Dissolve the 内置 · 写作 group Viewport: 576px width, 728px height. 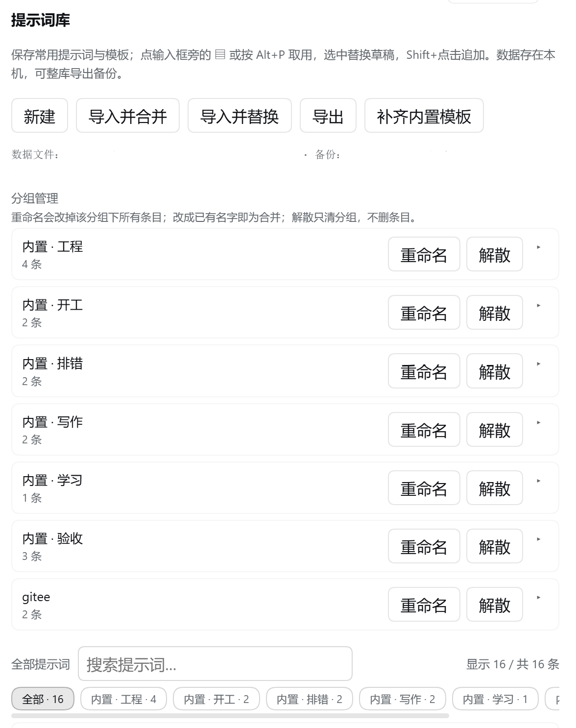click(x=495, y=430)
